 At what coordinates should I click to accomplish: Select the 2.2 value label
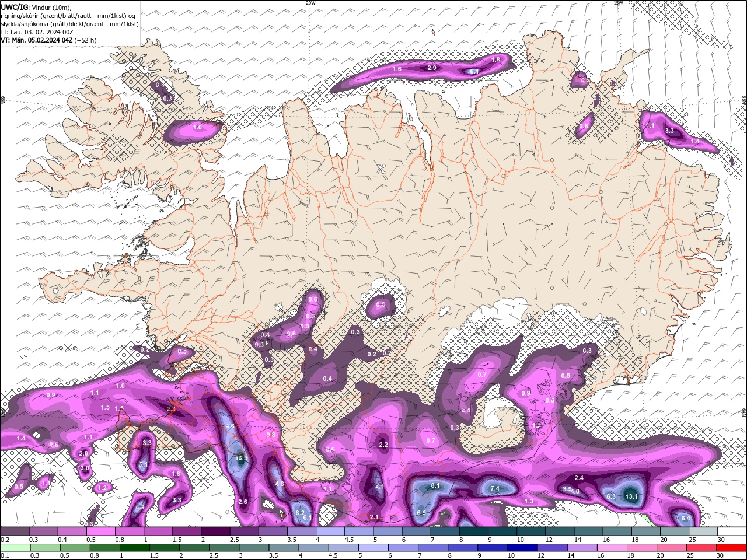click(x=383, y=444)
